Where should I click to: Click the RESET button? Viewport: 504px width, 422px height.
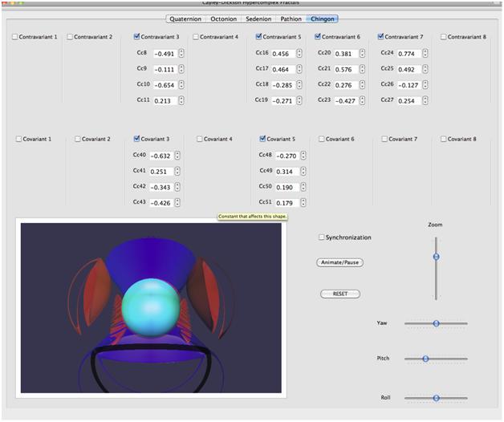coord(339,294)
